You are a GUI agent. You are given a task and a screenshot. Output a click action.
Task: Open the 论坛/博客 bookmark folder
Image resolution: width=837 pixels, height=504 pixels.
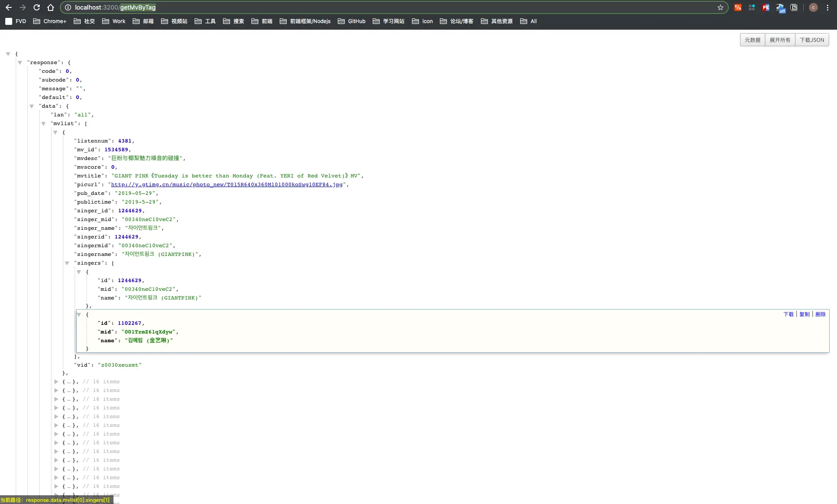pyautogui.click(x=456, y=21)
